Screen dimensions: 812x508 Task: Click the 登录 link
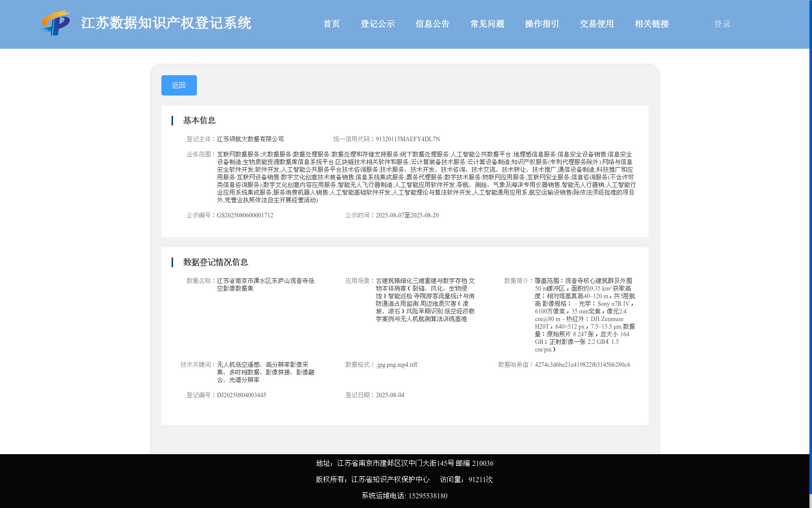click(721, 23)
